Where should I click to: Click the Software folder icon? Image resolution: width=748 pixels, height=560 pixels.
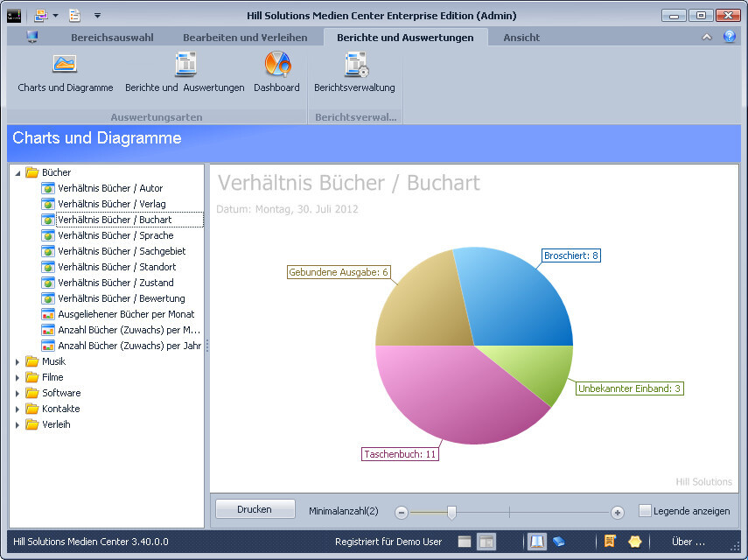[x=32, y=393]
